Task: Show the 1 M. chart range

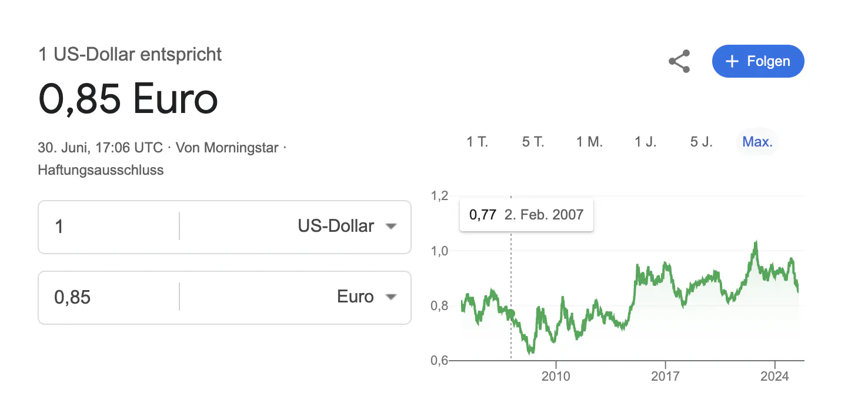Action: click(x=589, y=142)
